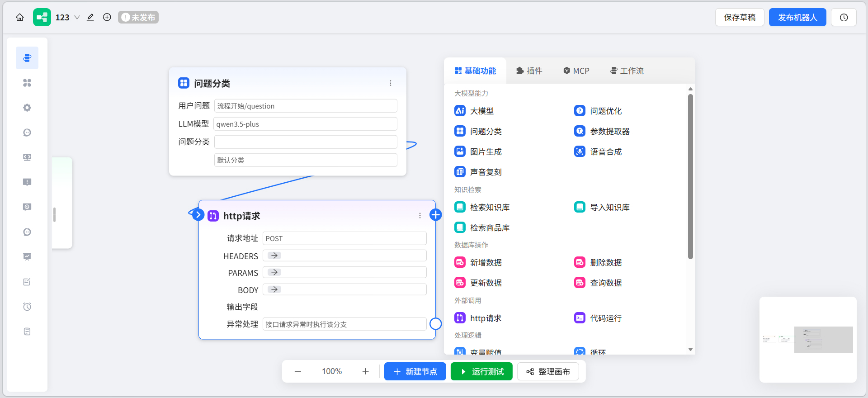
Task: Add 语音合成 node from panel
Action: [598, 152]
